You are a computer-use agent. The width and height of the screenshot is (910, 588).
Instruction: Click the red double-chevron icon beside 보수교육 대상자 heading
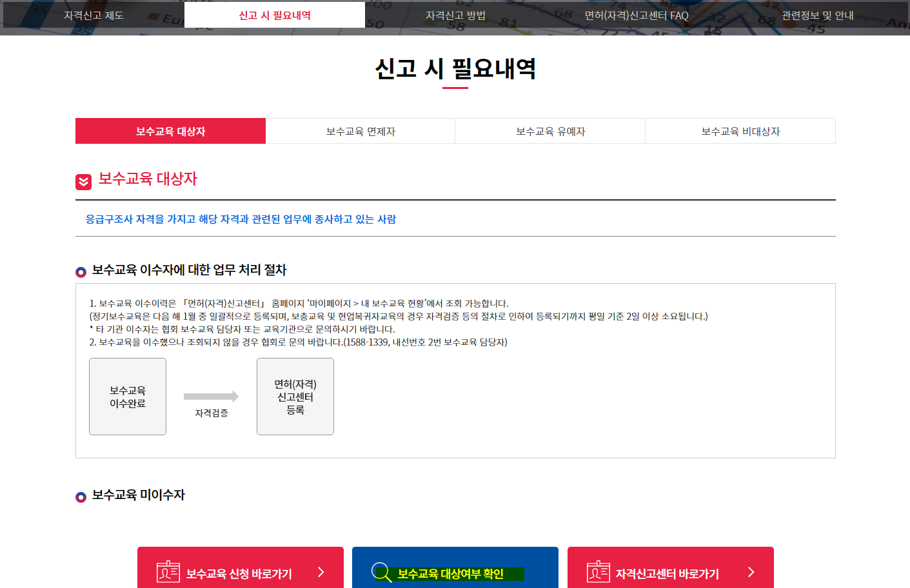(x=83, y=181)
